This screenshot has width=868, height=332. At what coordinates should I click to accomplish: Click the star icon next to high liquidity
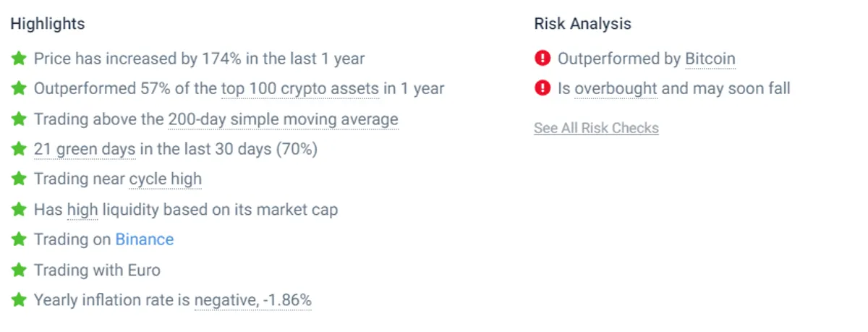[x=19, y=209]
